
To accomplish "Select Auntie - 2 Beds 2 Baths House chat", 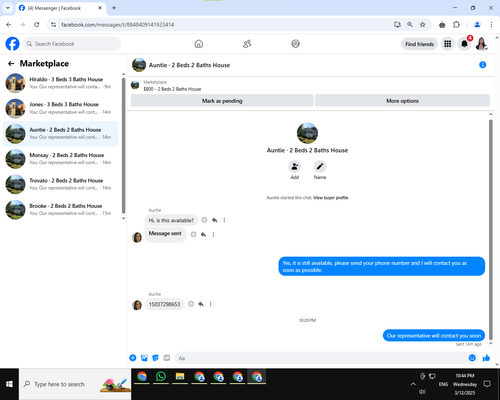I will point(60,133).
